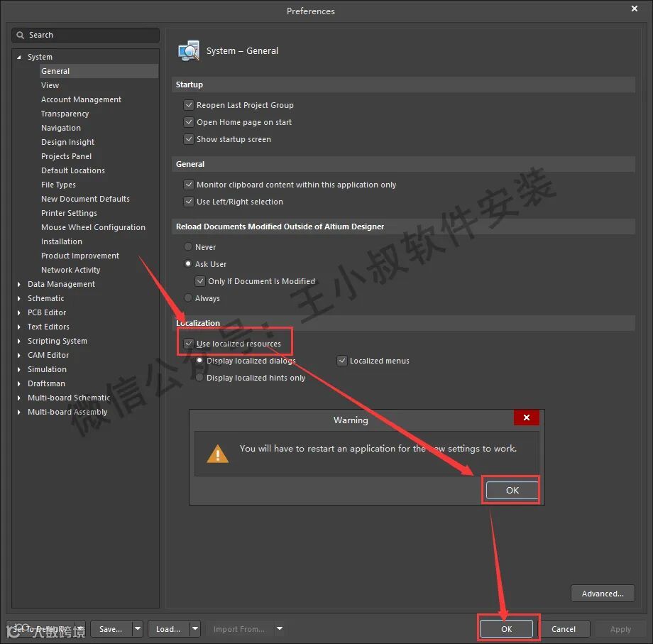Close the Preferences window
Screen dimensions: 653x644
(x=635, y=9)
